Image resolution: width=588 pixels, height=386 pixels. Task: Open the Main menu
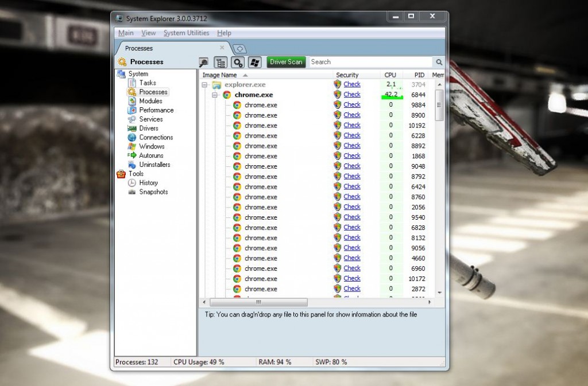[x=126, y=33]
